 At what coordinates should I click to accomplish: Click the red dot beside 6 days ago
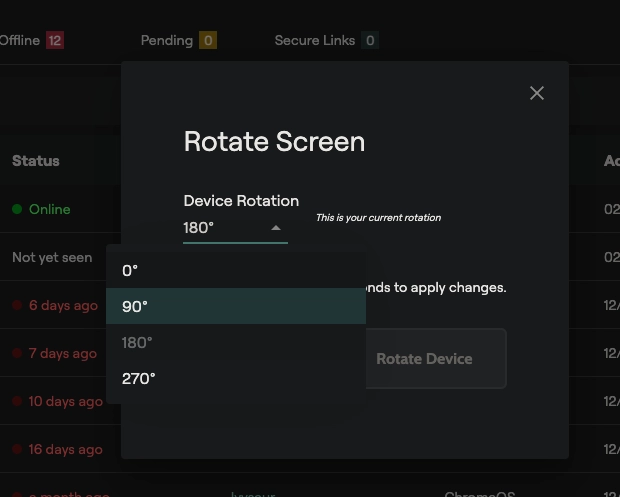[17, 305]
